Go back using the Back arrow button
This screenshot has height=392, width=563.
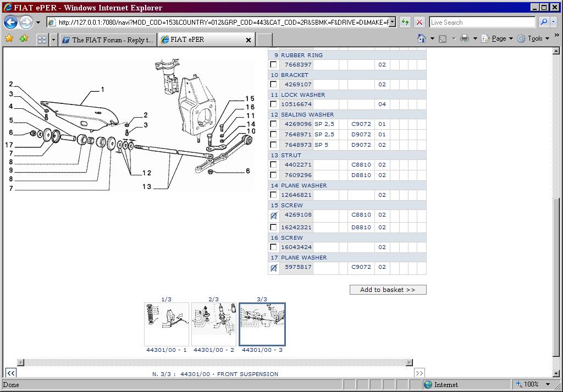click(x=11, y=22)
